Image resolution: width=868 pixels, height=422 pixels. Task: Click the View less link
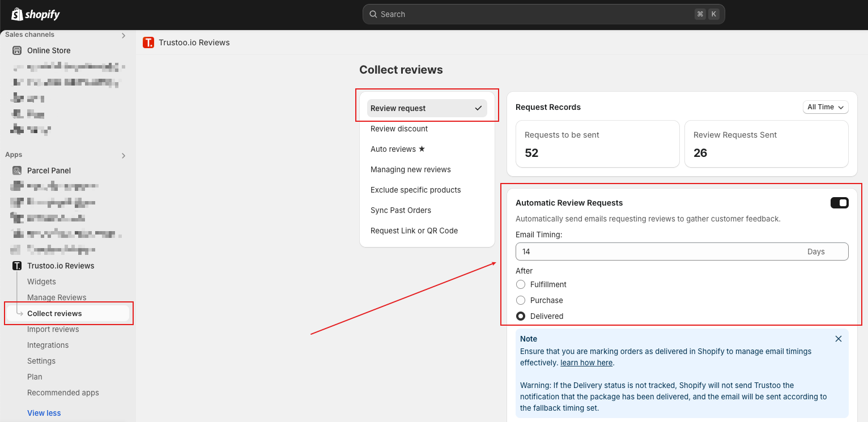pyautogui.click(x=44, y=413)
